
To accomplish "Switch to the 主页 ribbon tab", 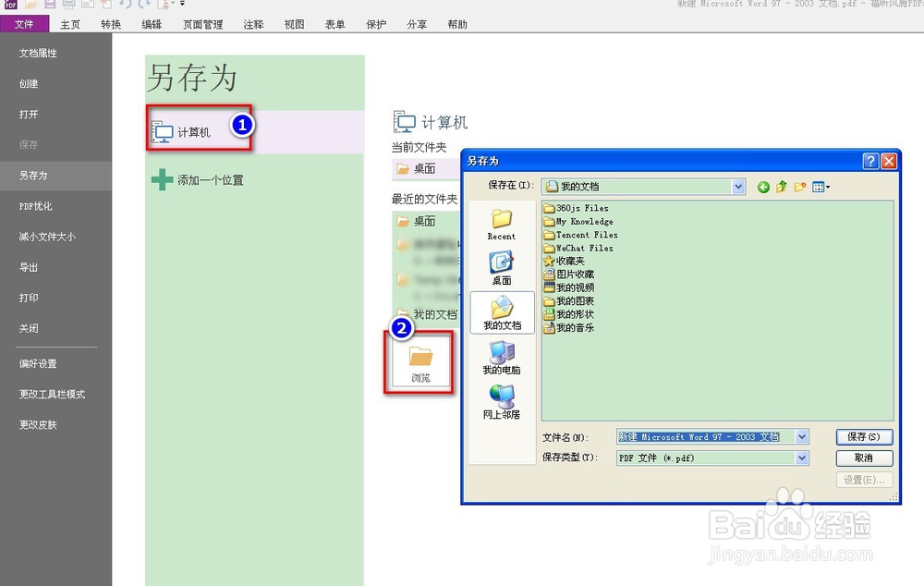I will [x=69, y=24].
